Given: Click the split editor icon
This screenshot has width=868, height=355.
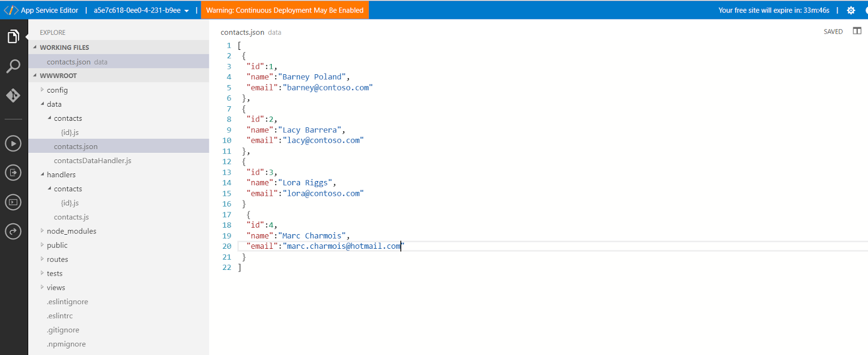Looking at the screenshot, I should 857,31.
